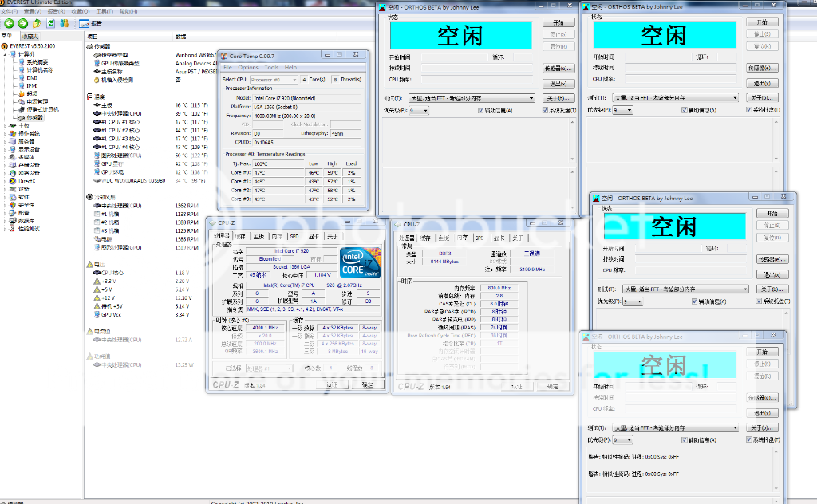Click the Refresh icon in EVEREST toolbar
The width and height of the screenshot is (817, 504).
pyautogui.click(x=50, y=24)
